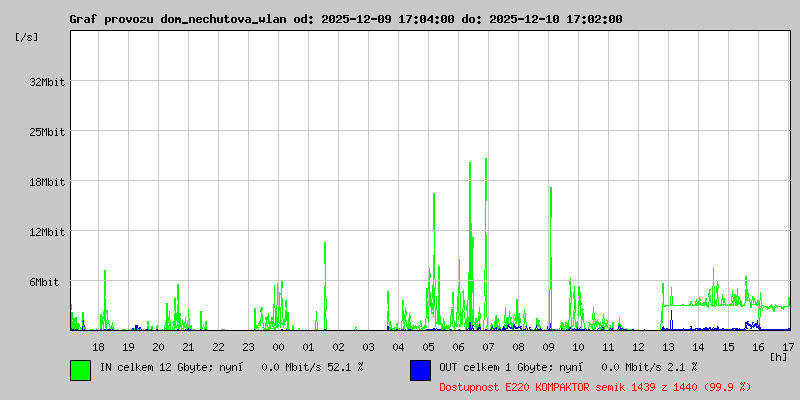This screenshot has width=800, height=400.
Task: Click the hour label '19' on x-axis
Action: coord(129,347)
